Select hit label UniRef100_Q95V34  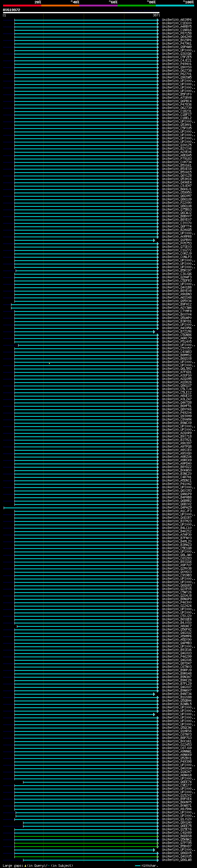click(176, 301)
